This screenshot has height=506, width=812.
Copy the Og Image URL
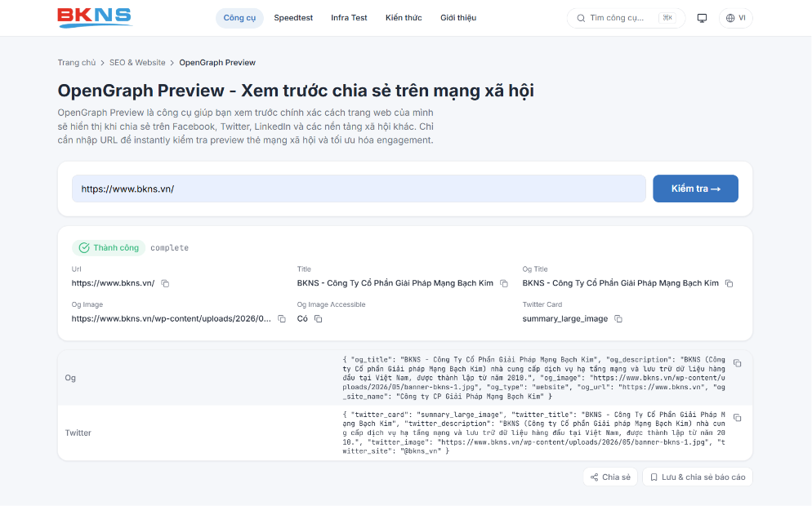tap(282, 319)
